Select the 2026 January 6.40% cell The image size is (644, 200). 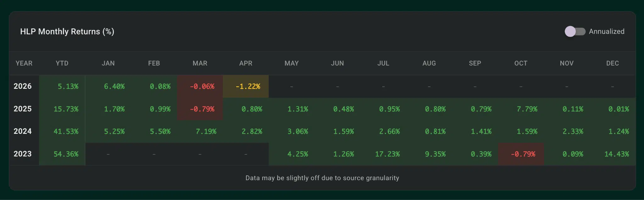[114, 87]
